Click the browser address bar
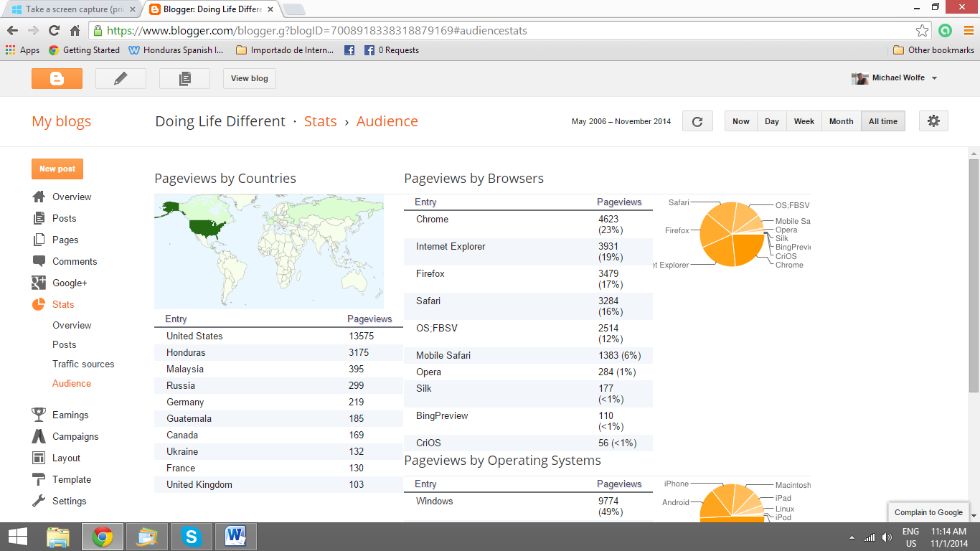This screenshot has width=980, height=551. pyautogui.click(x=509, y=31)
